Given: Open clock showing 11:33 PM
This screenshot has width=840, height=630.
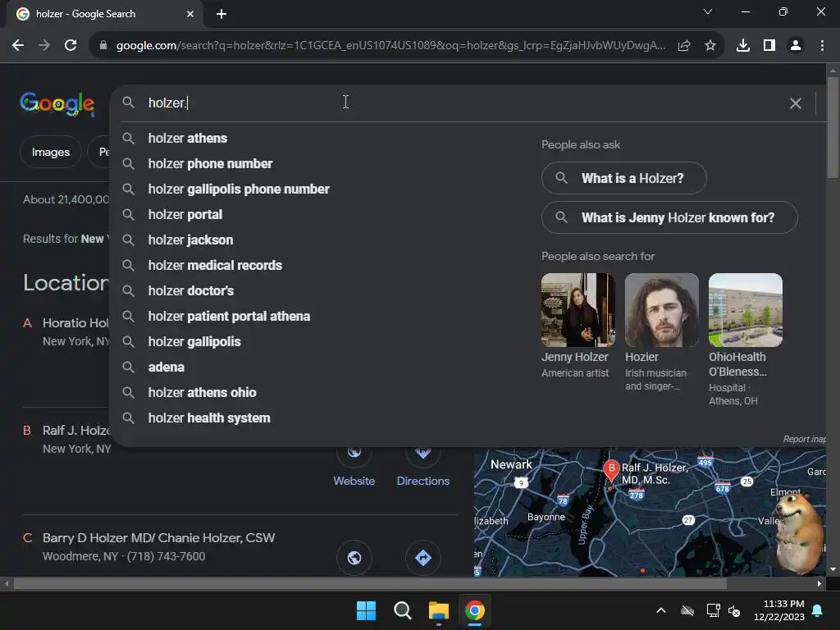Looking at the screenshot, I should [x=779, y=610].
